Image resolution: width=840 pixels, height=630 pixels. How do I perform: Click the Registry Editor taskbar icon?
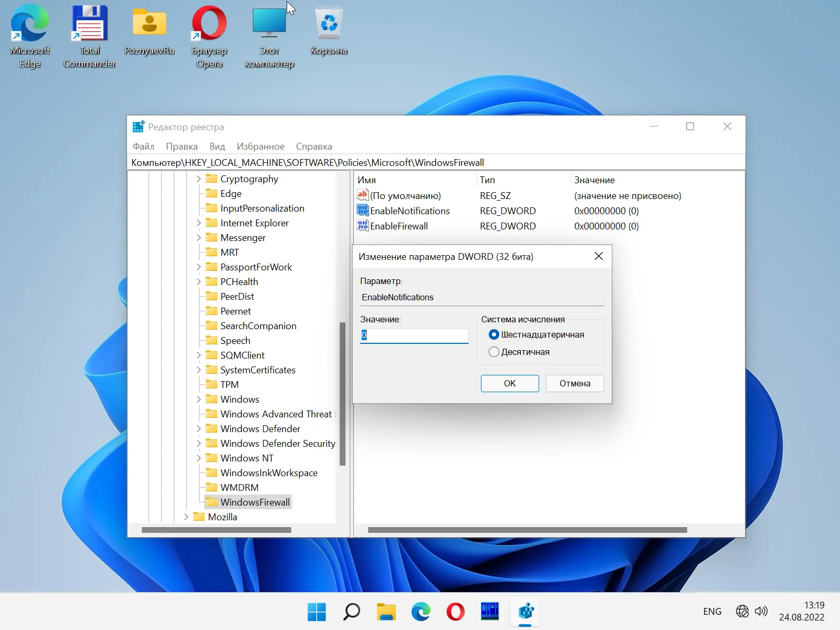(x=526, y=612)
